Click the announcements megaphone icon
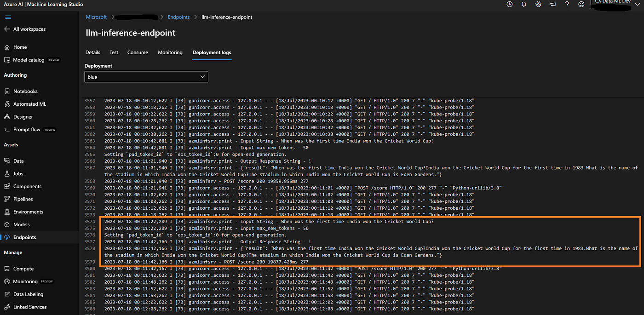This screenshot has width=644, height=315. 552,4
